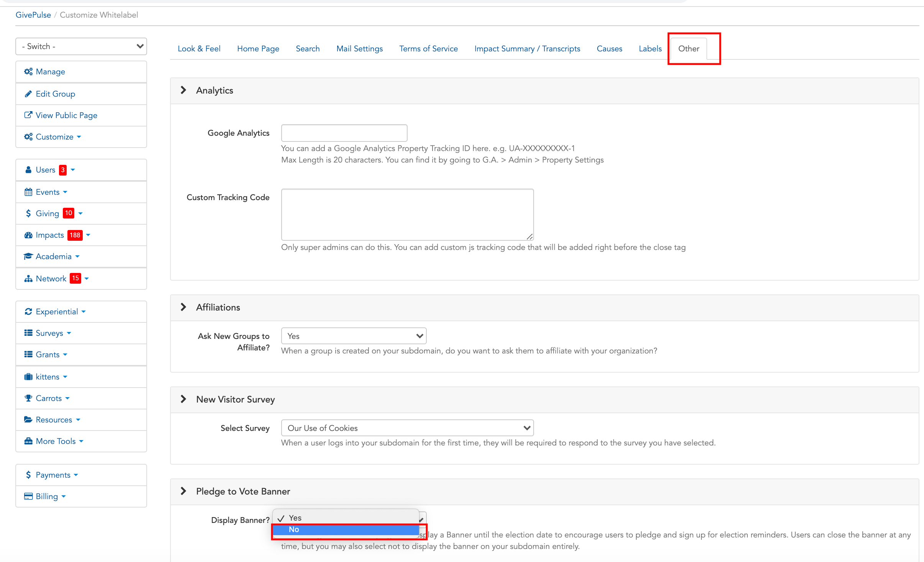Switch to the Look & Feel tab
The width and height of the screenshot is (924, 562).
click(199, 49)
